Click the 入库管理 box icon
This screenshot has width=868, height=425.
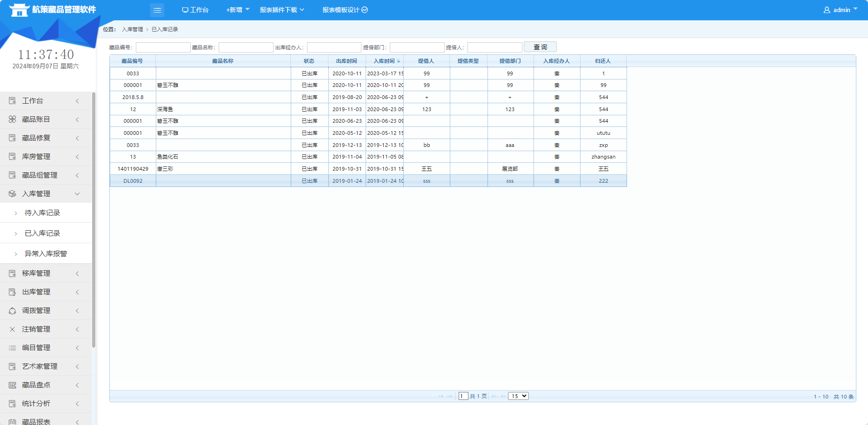pyautogui.click(x=13, y=194)
